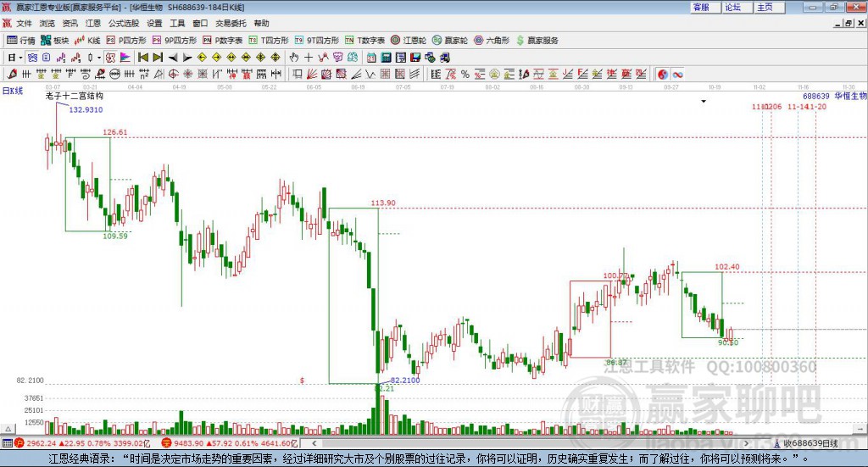Open the 9T四方形 tool
Screen dimensions: 868x467
point(317,41)
